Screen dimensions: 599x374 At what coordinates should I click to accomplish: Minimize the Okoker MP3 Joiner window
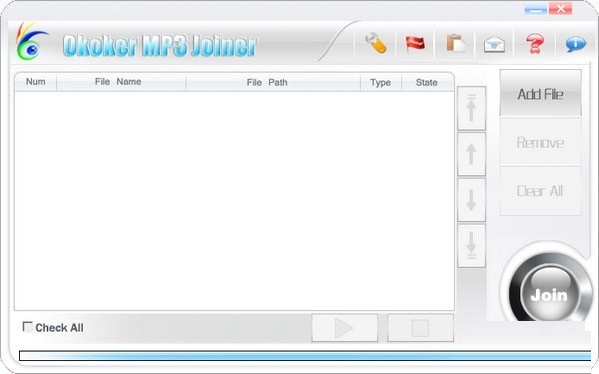(x=536, y=9)
